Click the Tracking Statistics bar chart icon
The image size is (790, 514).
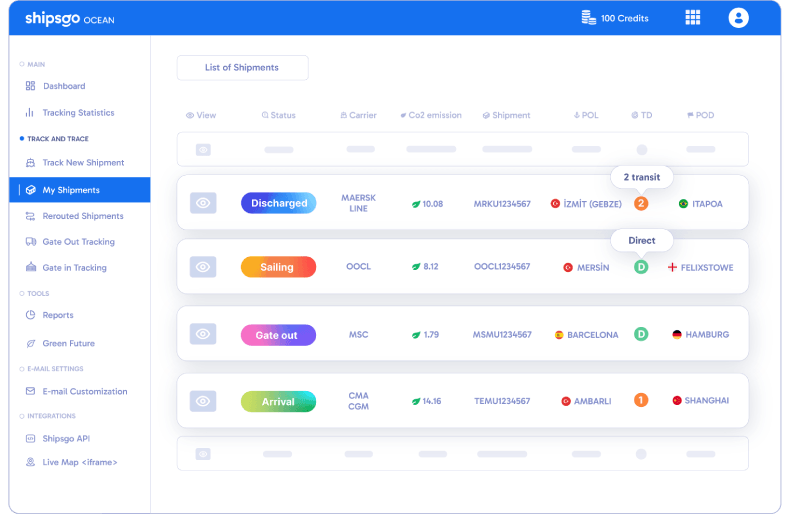click(x=30, y=112)
